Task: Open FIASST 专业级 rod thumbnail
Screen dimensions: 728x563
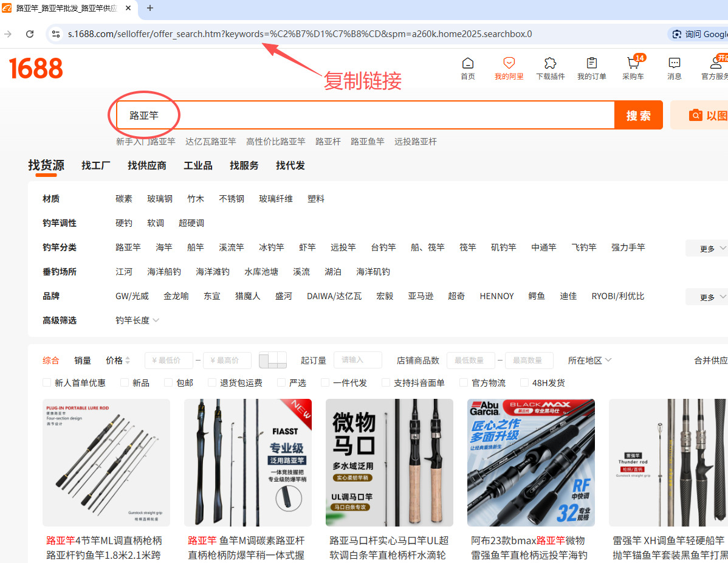Action: click(x=248, y=463)
